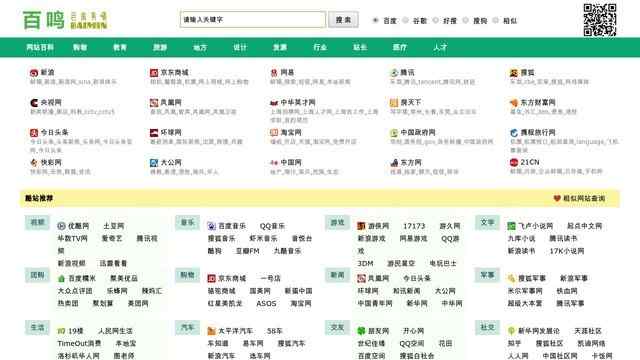Click the 搜索 search button
The width and height of the screenshot is (640, 360).
pyautogui.click(x=343, y=20)
